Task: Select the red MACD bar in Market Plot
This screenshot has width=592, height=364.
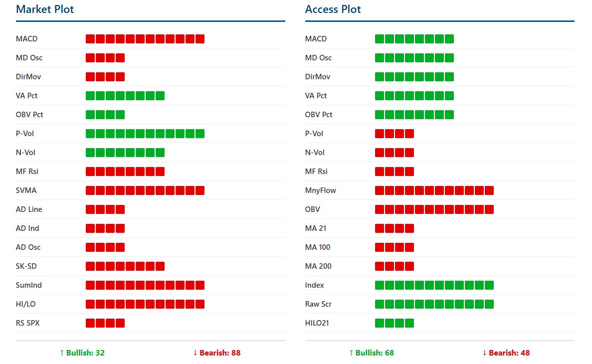Action: coord(145,39)
